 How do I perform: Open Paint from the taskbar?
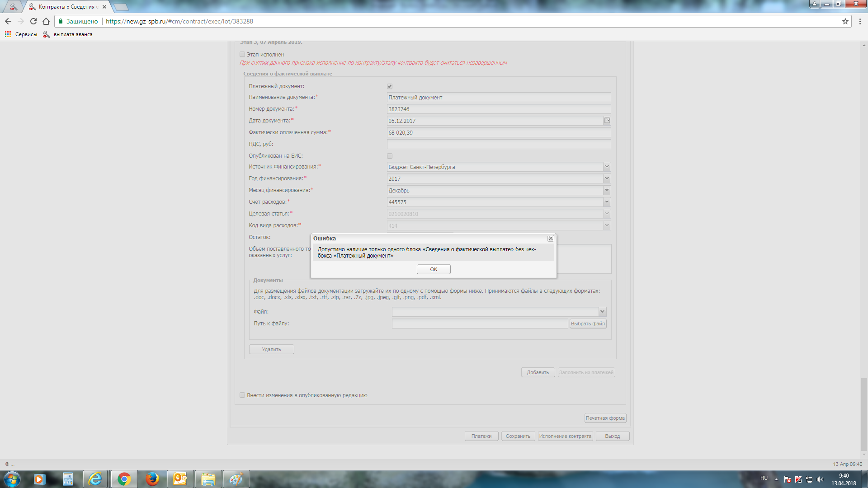236,479
